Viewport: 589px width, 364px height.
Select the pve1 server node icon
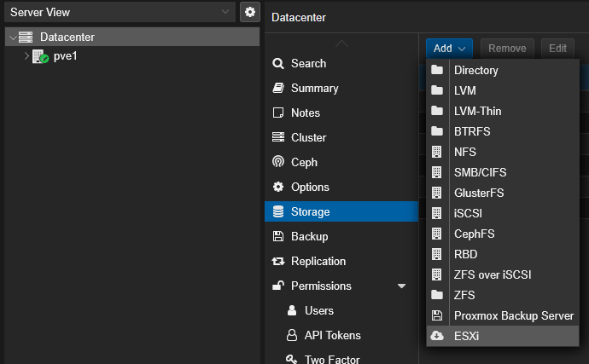(40, 56)
